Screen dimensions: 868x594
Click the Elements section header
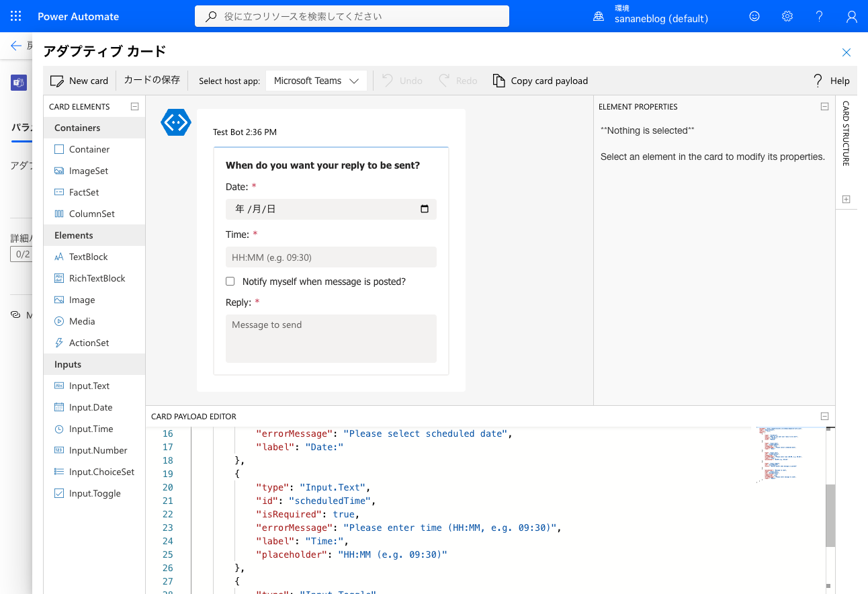pos(94,235)
